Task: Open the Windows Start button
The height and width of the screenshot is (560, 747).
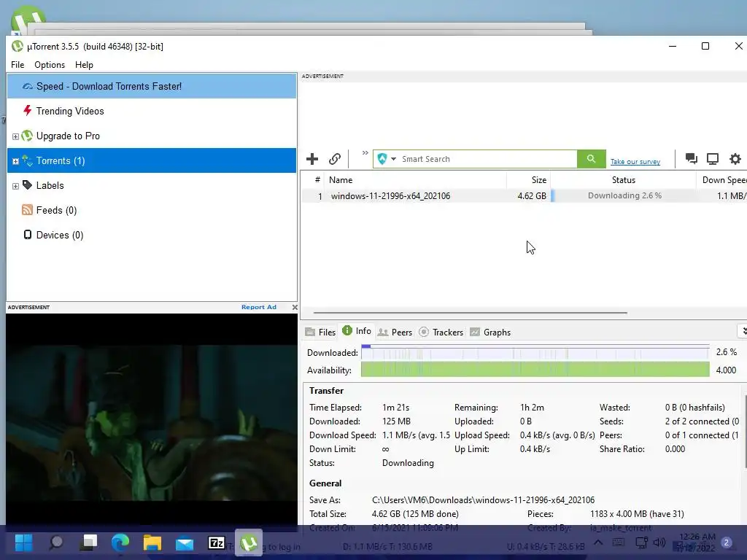Action: pyautogui.click(x=23, y=542)
